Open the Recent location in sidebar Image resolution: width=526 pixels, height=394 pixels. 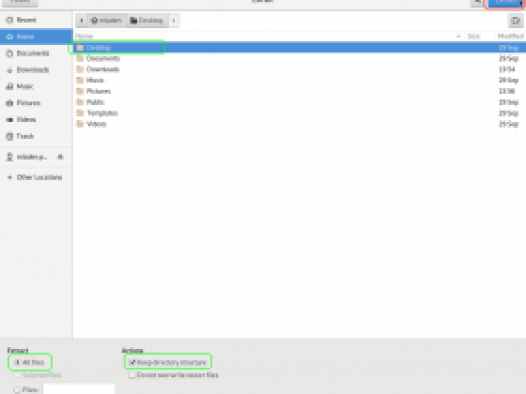pyautogui.click(x=26, y=20)
